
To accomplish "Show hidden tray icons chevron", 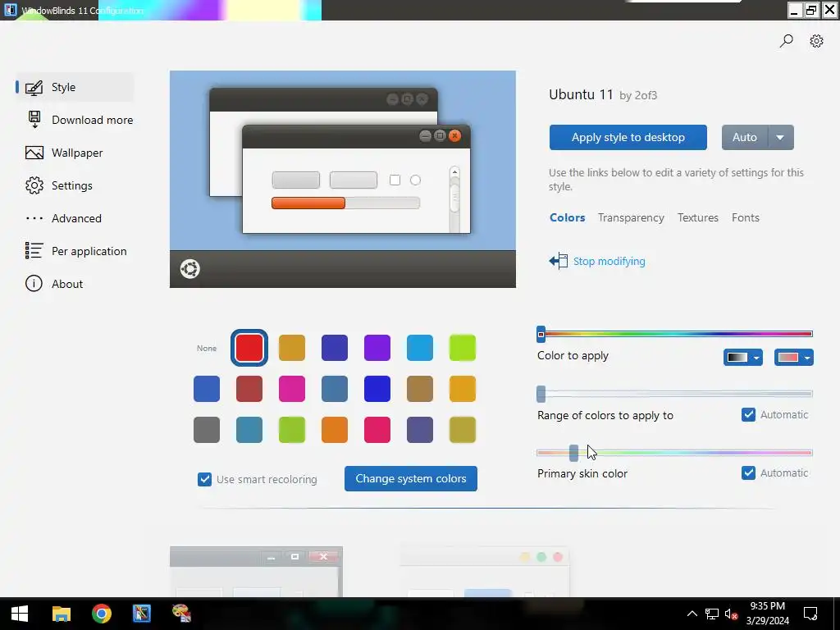I will [692, 614].
